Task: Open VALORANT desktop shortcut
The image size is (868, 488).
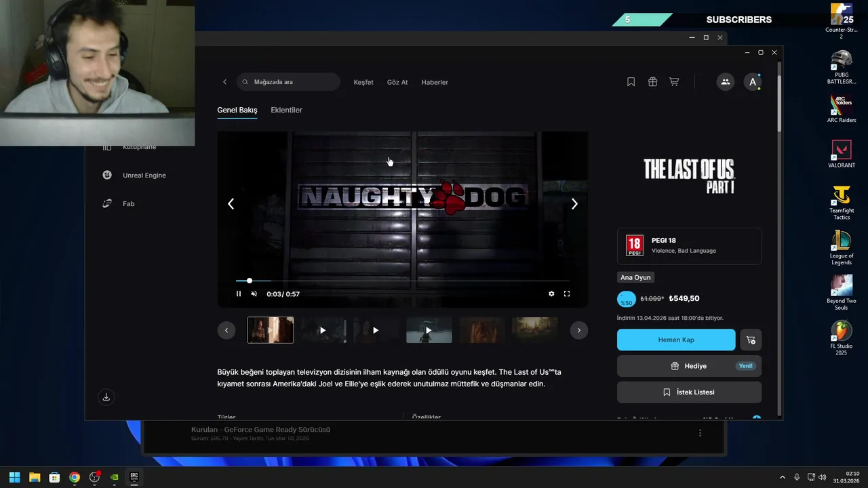Action: pyautogui.click(x=842, y=154)
